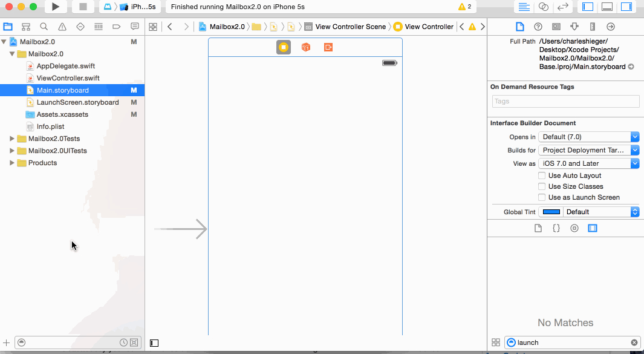Select the First Responder cube in scene dock
The height and width of the screenshot is (354, 644).
coord(306,47)
